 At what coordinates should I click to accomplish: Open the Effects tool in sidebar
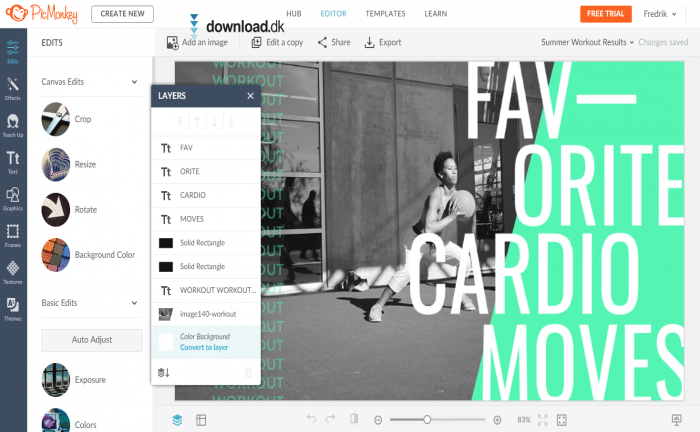coord(13,89)
